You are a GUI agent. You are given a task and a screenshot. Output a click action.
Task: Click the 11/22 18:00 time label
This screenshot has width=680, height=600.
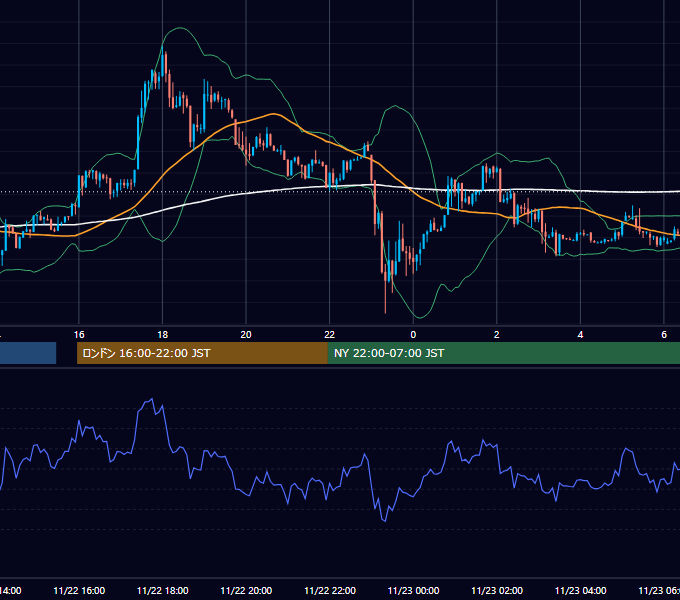(163, 590)
